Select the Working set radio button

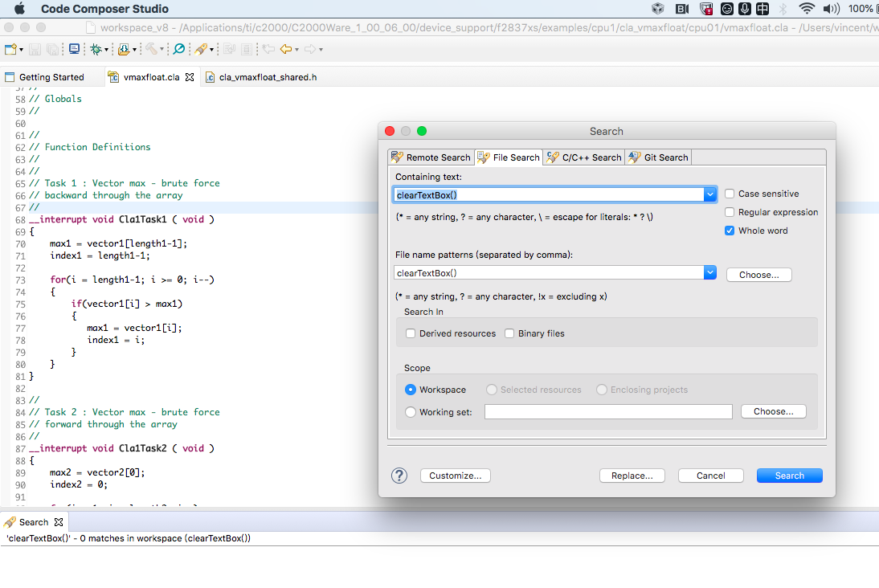pyautogui.click(x=411, y=412)
